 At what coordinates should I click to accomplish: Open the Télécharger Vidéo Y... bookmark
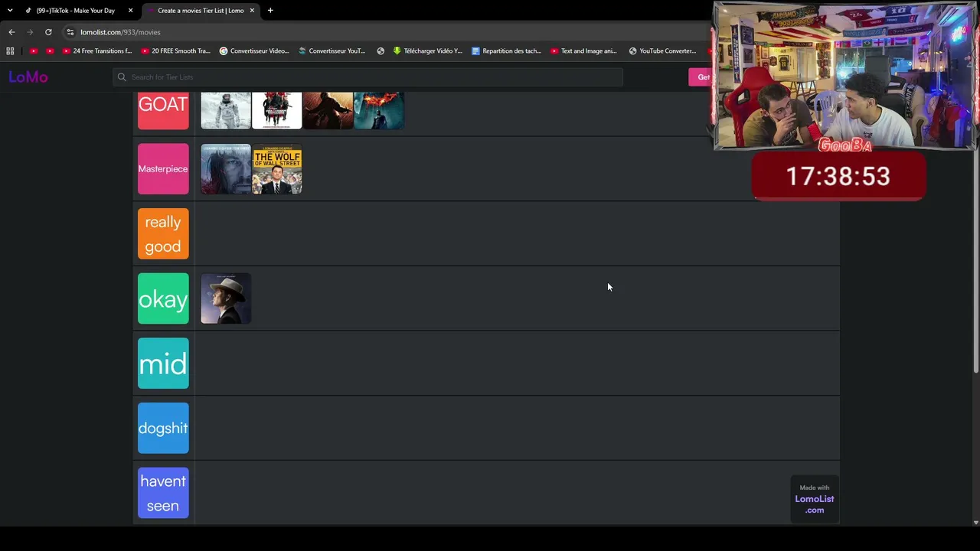coord(427,51)
